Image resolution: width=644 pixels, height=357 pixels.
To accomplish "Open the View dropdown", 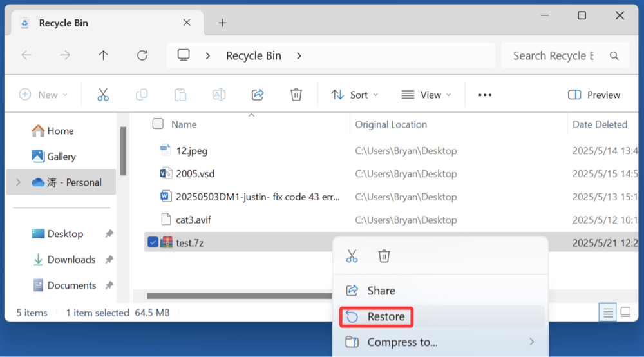I will point(426,95).
